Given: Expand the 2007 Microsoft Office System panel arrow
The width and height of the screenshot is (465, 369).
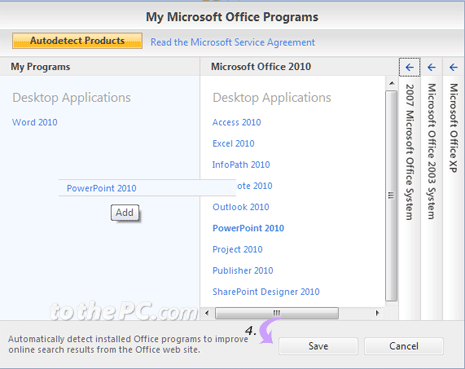Looking at the screenshot, I should pos(410,67).
